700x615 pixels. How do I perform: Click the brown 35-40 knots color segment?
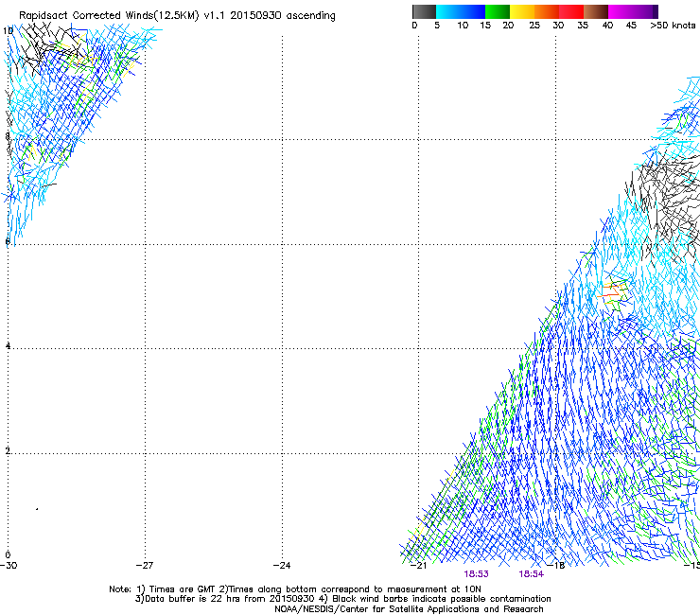[x=596, y=11]
